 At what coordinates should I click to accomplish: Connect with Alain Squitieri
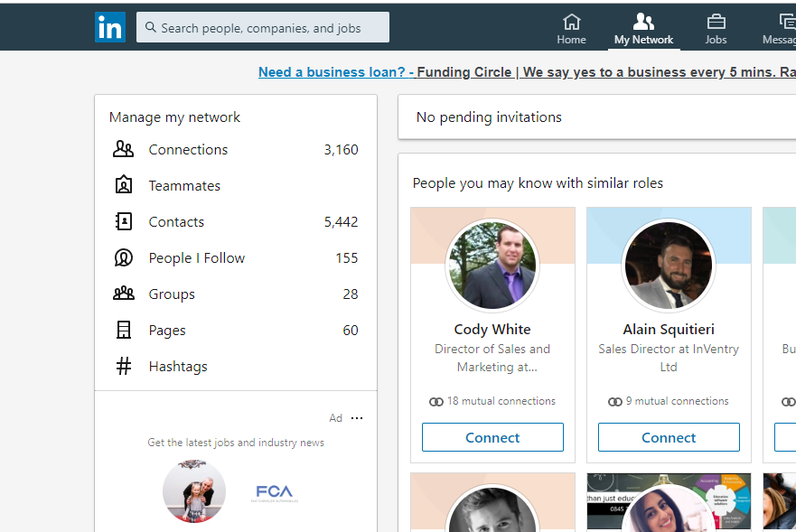coord(669,436)
